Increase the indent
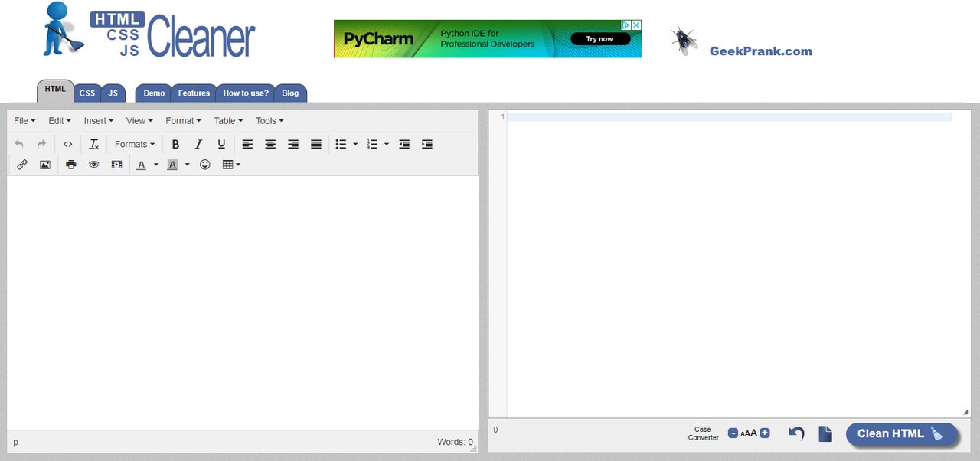 tap(427, 144)
